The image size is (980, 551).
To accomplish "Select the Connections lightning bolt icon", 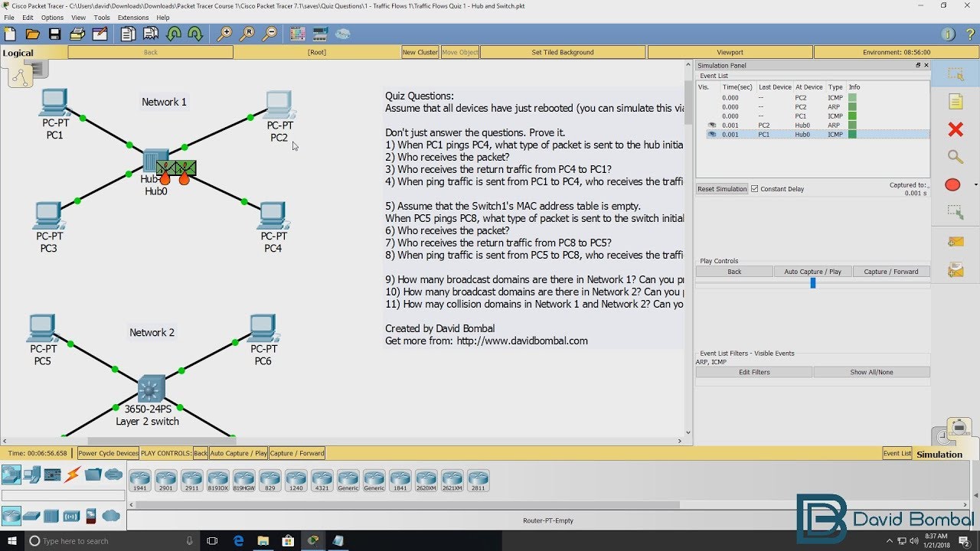I will (x=73, y=475).
